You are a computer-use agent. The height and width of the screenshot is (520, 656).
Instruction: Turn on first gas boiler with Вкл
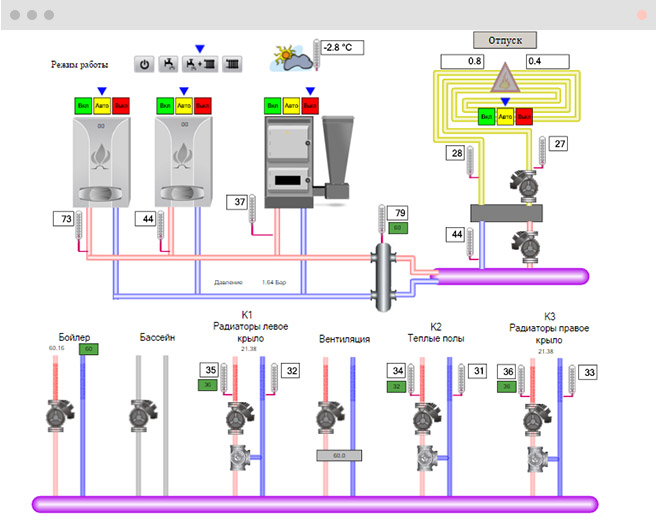(x=83, y=106)
